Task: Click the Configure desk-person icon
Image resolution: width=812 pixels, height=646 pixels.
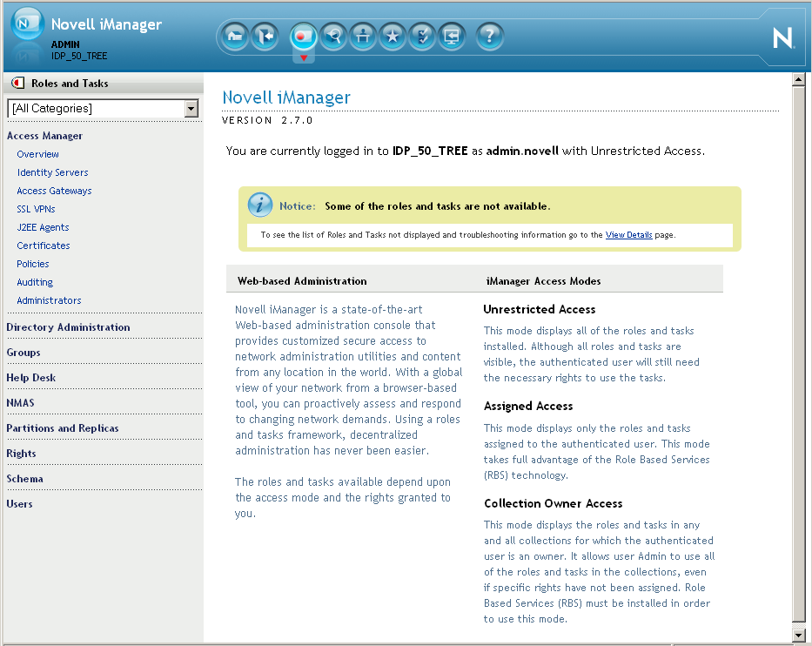Action: coord(363,37)
